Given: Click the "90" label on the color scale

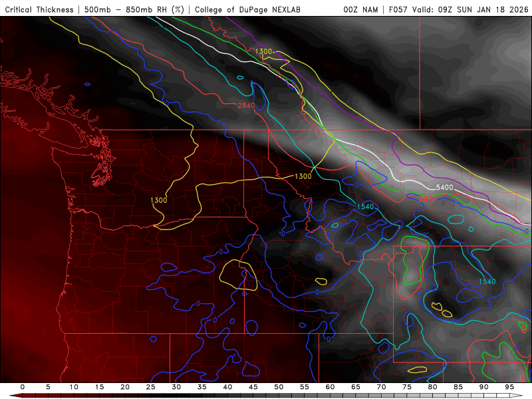Looking at the screenshot, I should tap(483, 387).
